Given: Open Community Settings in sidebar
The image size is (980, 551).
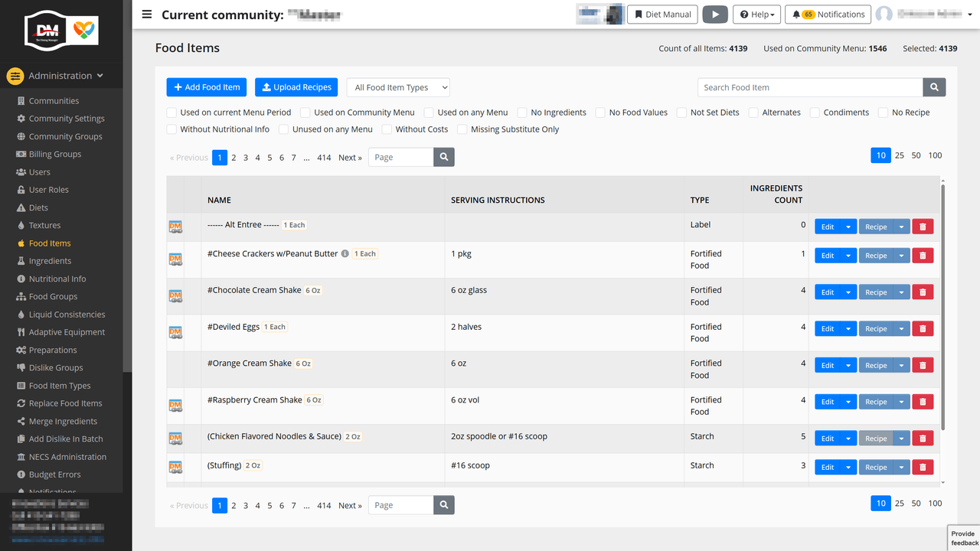Looking at the screenshot, I should (67, 119).
